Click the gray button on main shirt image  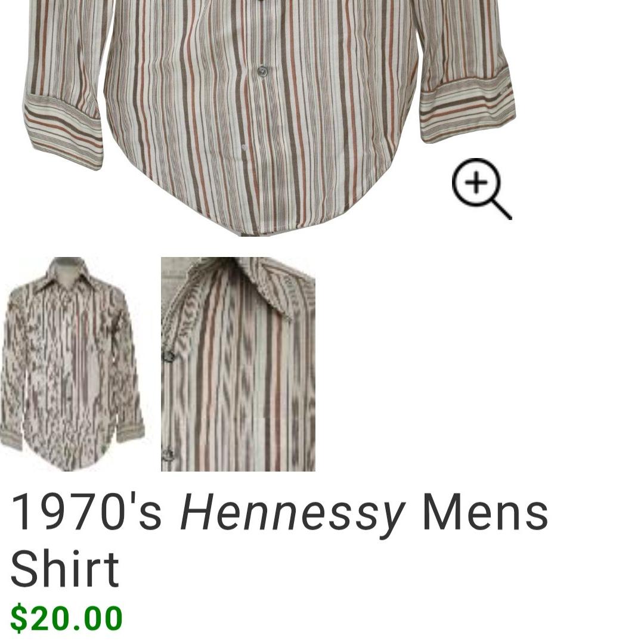[x=262, y=72]
